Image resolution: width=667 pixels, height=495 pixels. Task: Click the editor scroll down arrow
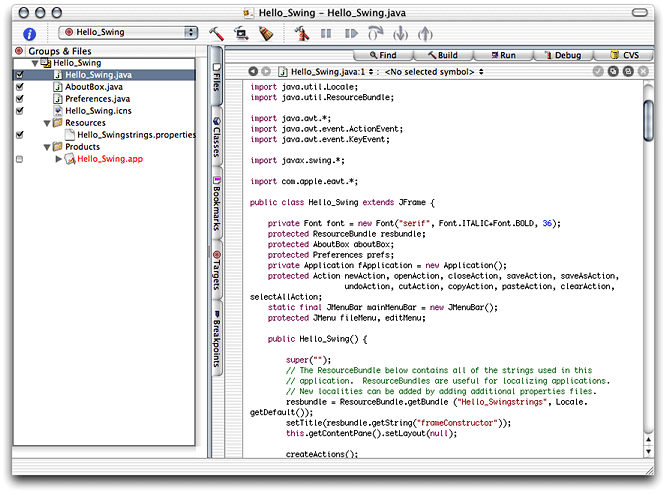click(648, 451)
